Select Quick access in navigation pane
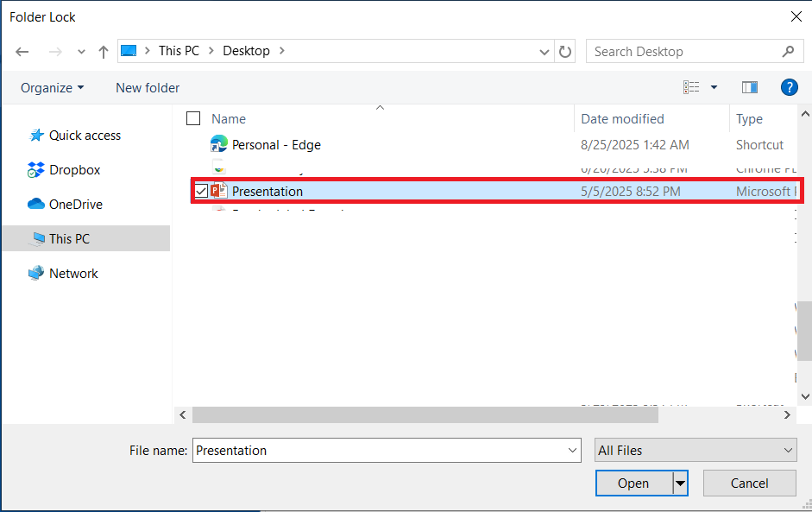 coord(85,136)
